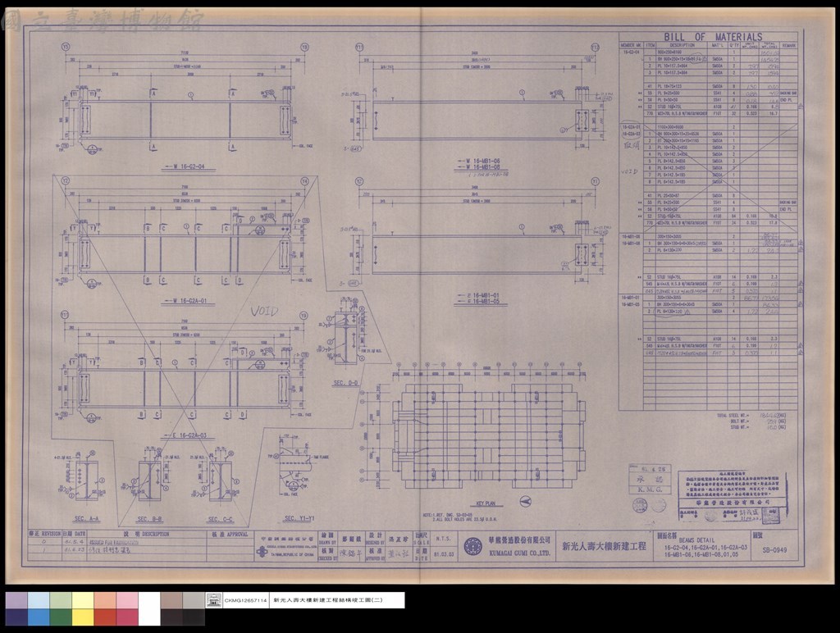Click the Kumagai Gumi circular company logo

click(472, 546)
